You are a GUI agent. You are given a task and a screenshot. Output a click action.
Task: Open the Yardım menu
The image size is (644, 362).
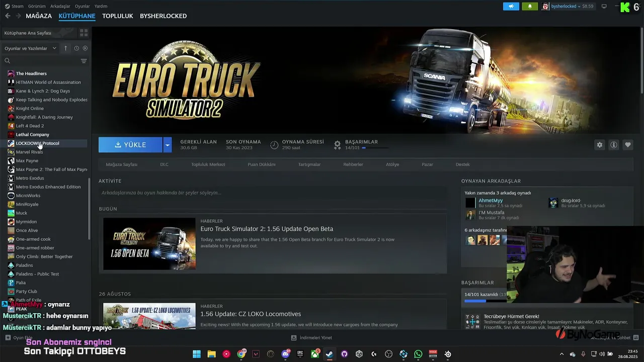pyautogui.click(x=101, y=6)
